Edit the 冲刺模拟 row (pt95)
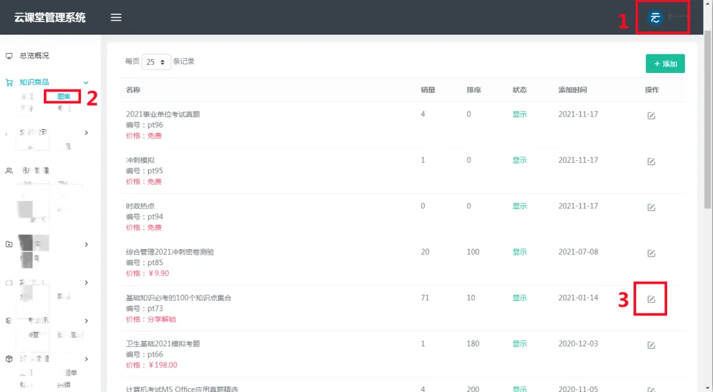713x392 pixels. (x=651, y=161)
